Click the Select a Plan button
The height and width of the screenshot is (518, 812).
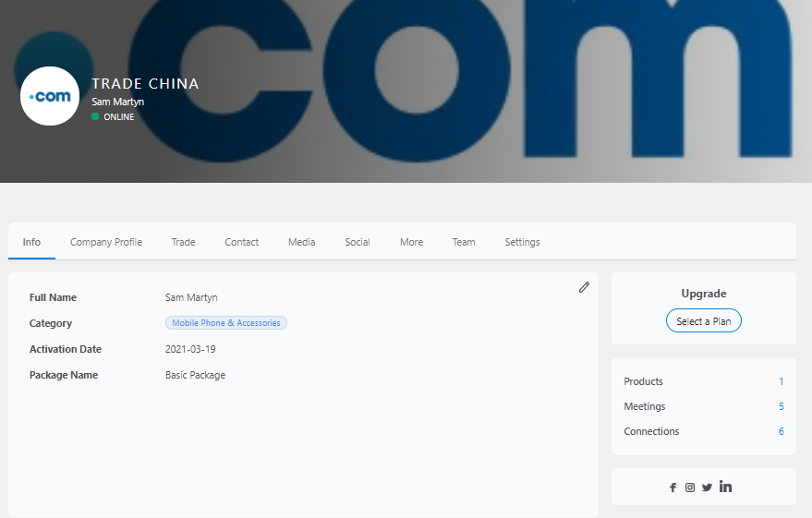click(x=703, y=320)
